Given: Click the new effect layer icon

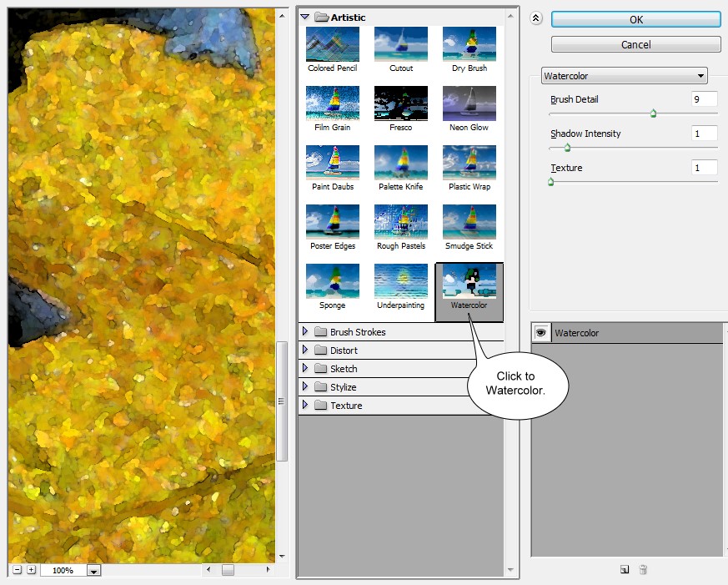Looking at the screenshot, I should 625,570.
